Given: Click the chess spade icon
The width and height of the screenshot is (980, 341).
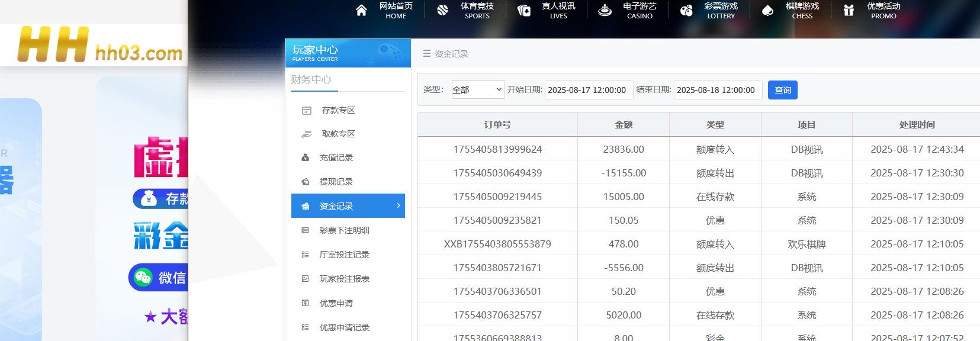Looking at the screenshot, I should click(767, 11).
